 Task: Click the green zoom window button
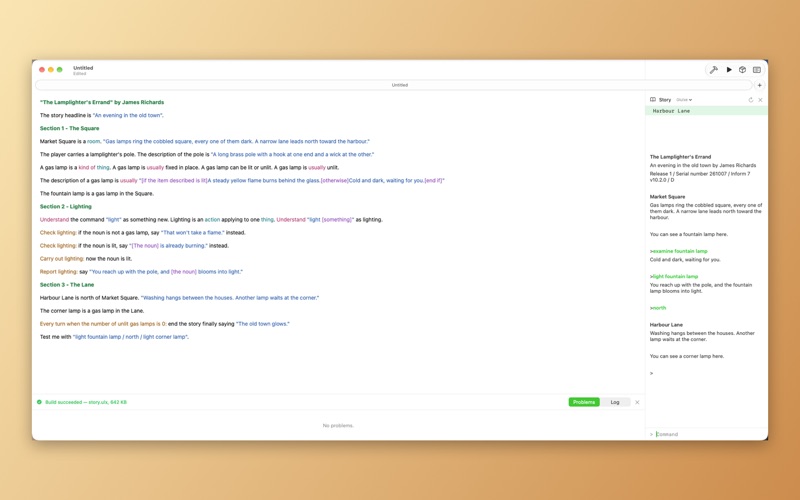[x=60, y=70]
